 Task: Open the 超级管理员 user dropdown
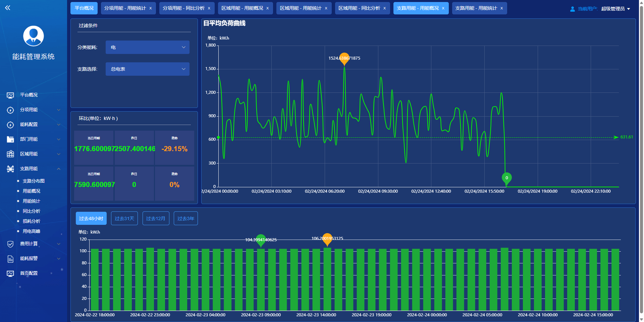pyautogui.click(x=615, y=9)
